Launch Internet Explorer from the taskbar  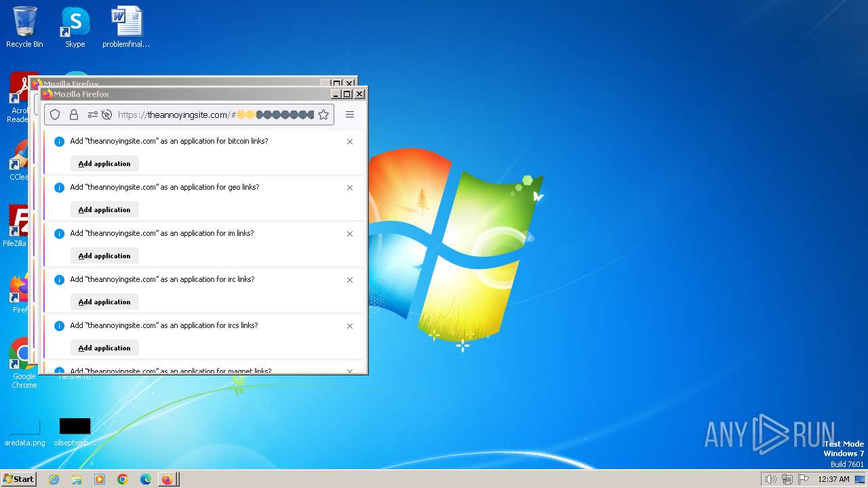[54, 479]
